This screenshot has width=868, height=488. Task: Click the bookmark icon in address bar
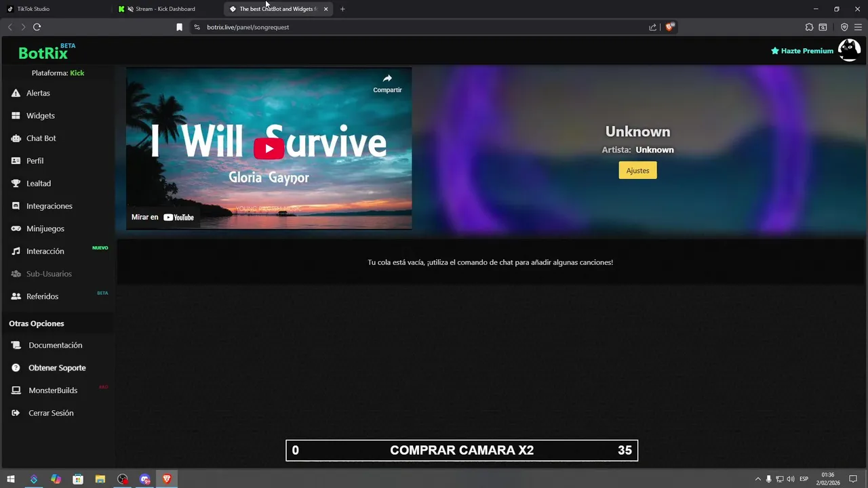(x=180, y=27)
